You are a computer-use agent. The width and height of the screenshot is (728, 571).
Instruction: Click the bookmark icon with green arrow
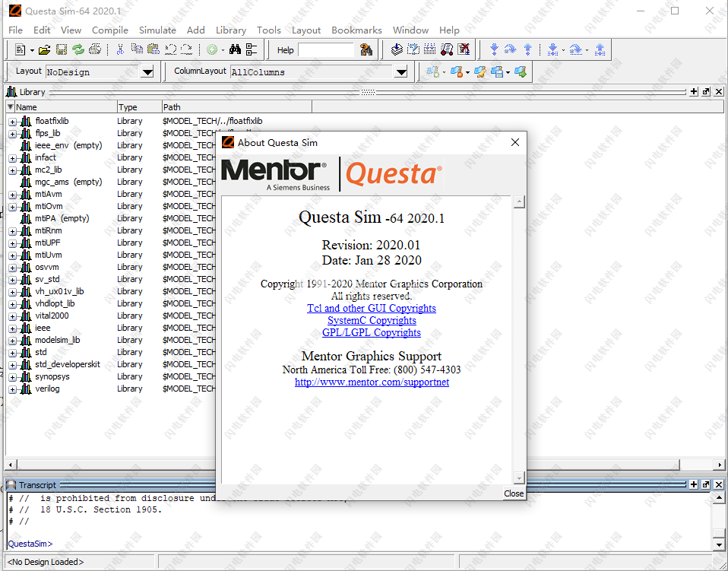coord(521,72)
